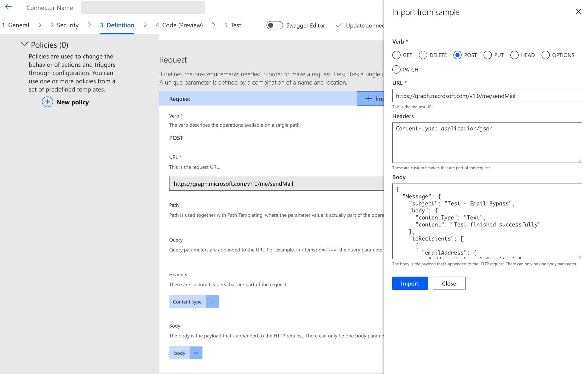Select the GET verb radio button
The width and height of the screenshot is (588, 374).
[x=396, y=55]
